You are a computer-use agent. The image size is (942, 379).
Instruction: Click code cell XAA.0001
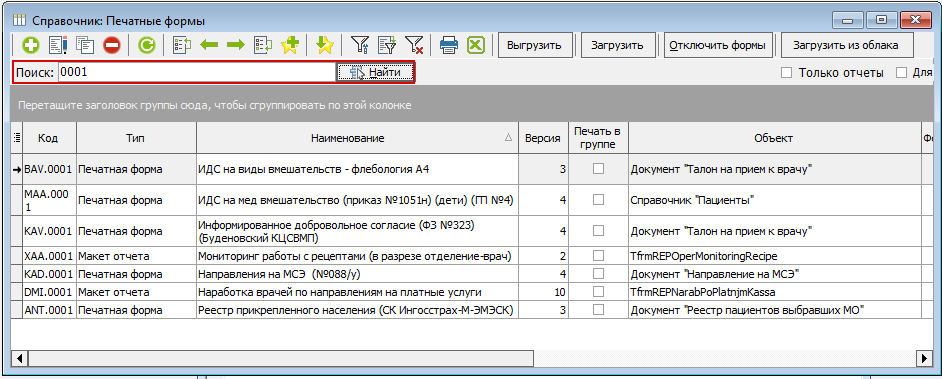[49, 256]
